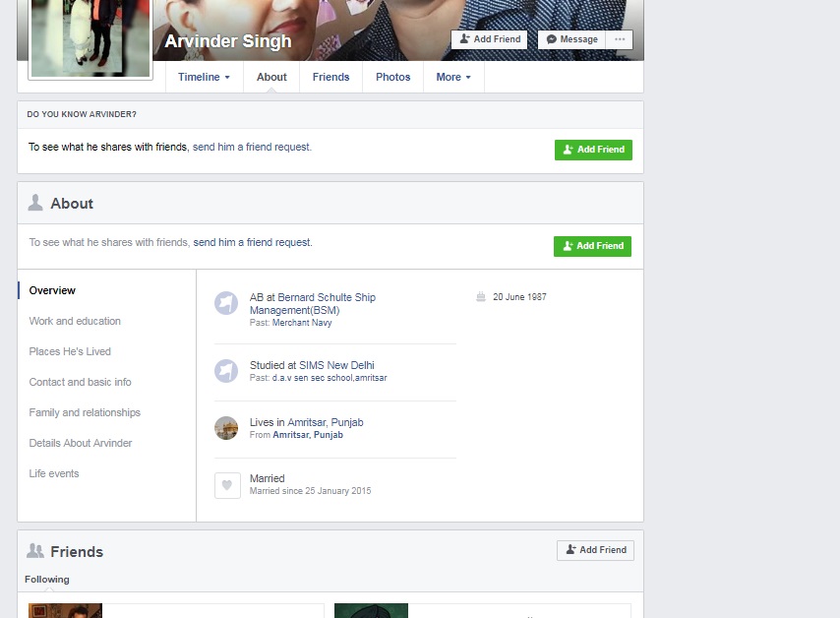840x618 pixels.
Task: Expand the More dropdown tab
Action: [x=453, y=77]
